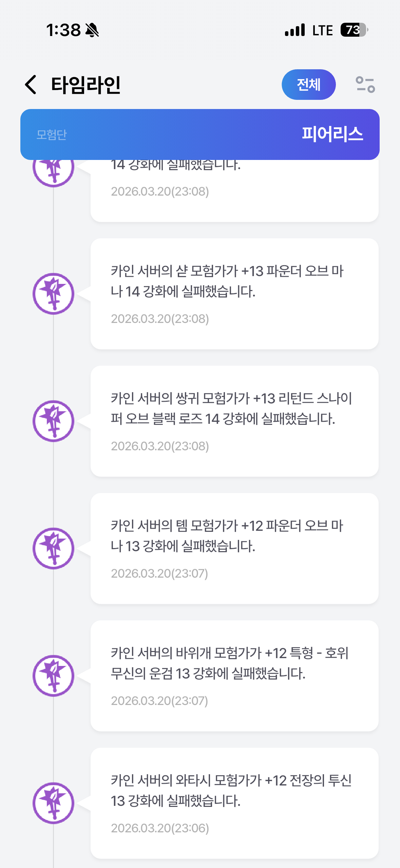
Task: Open the filter settings slider icon
Action: click(x=365, y=85)
